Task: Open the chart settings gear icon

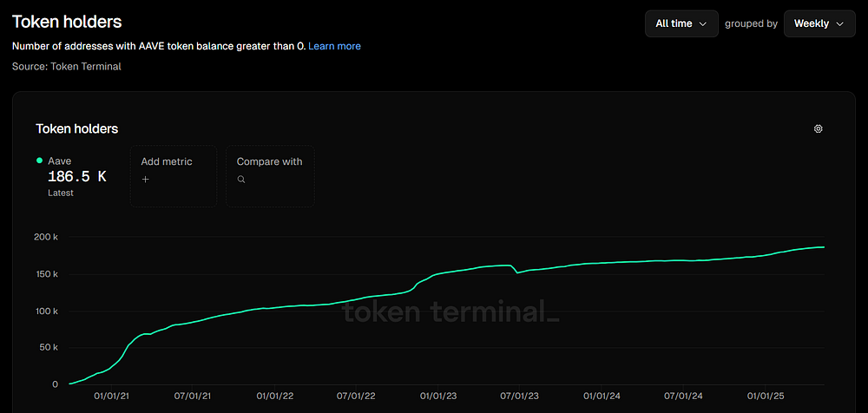Action: coord(819,128)
